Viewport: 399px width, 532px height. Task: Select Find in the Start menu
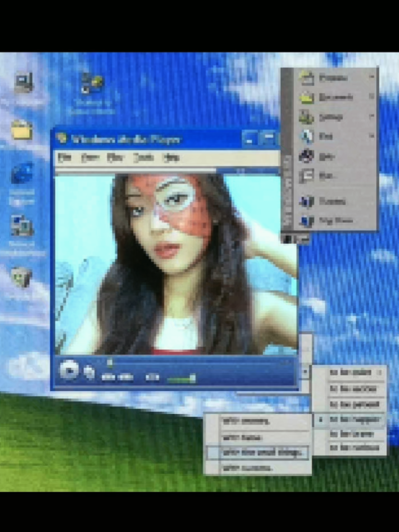326,136
